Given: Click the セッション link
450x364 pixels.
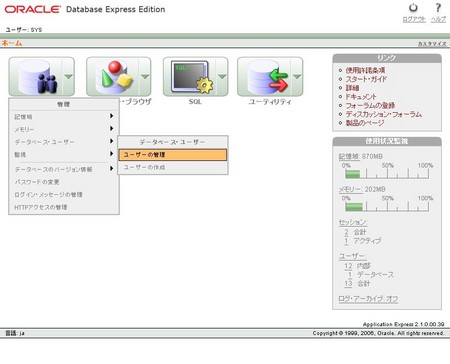Looking at the screenshot, I should click(x=353, y=222).
